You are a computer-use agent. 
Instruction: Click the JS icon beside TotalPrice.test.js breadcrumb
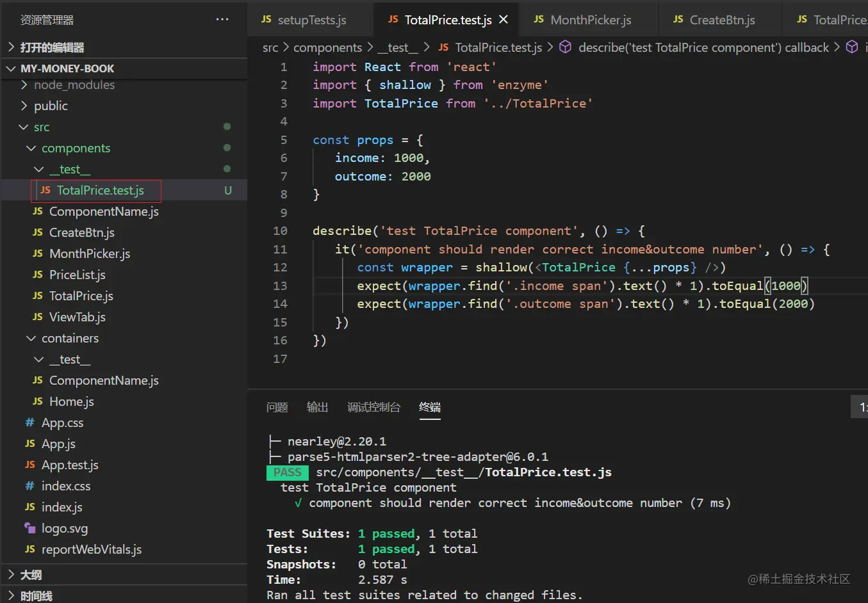pos(443,47)
